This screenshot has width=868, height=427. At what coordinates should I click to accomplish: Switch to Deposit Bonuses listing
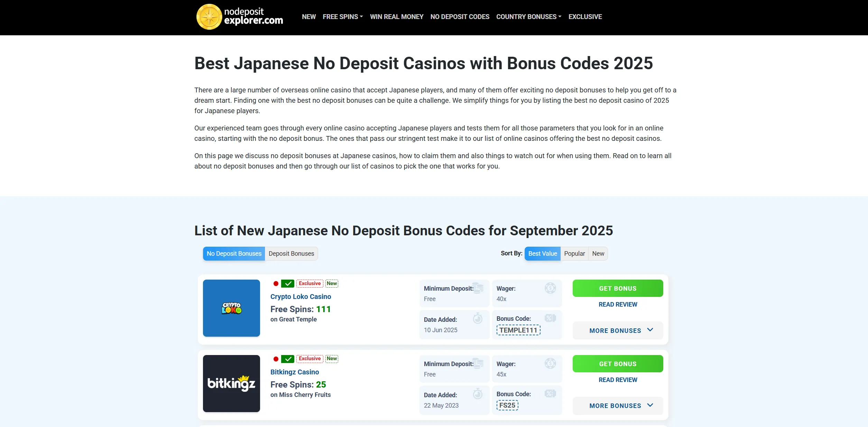[292, 254]
